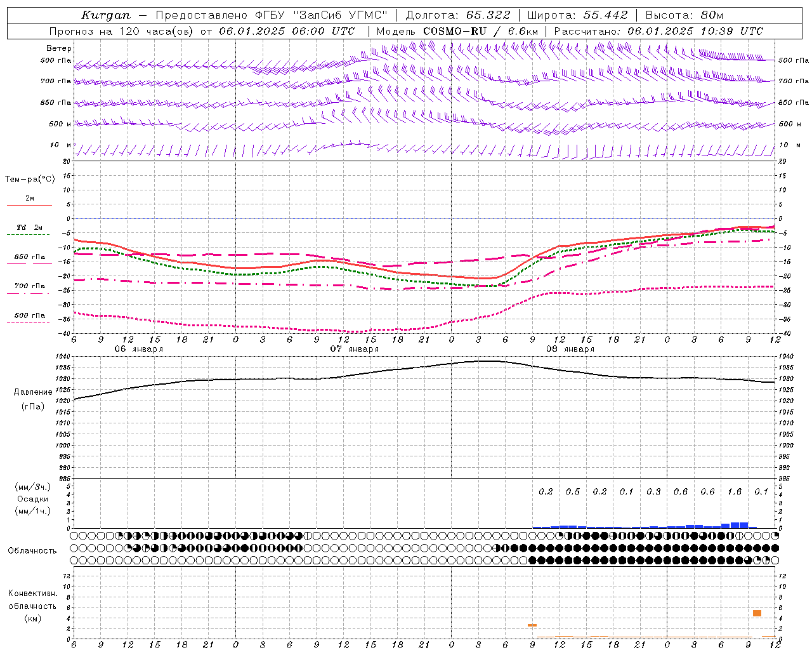Click the 08 января date label

click(x=570, y=349)
